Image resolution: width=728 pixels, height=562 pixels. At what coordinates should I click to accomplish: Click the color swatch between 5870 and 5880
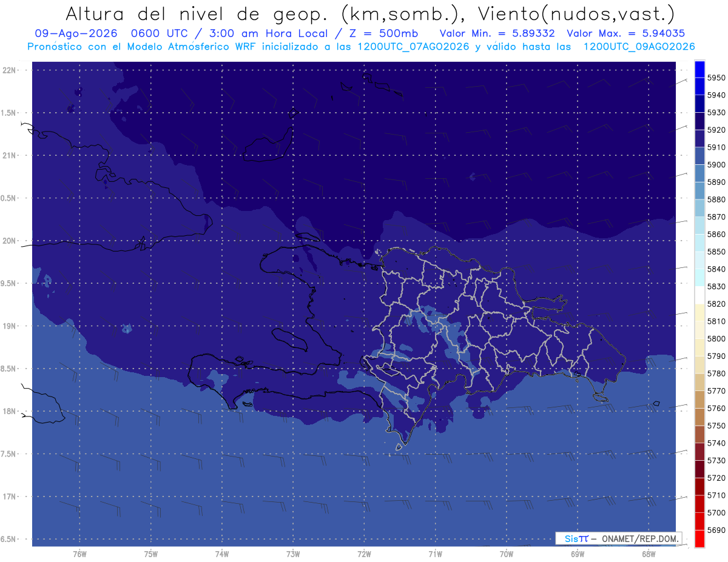[x=699, y=208]
